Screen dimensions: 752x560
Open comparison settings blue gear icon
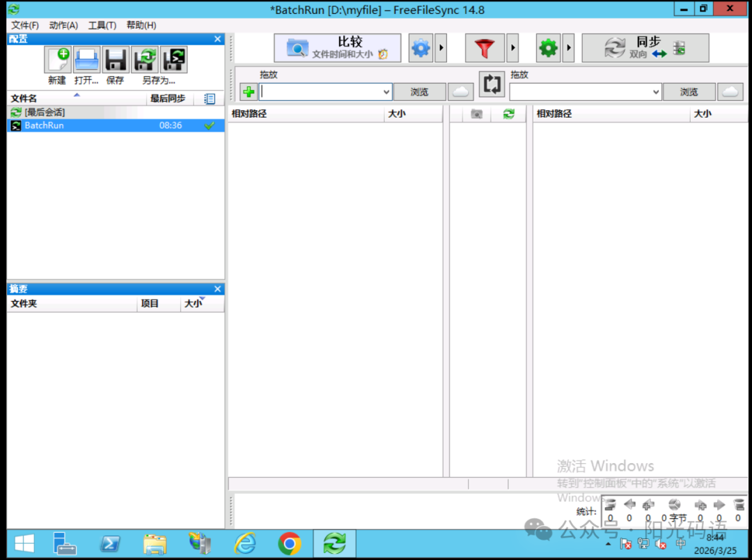421,48
